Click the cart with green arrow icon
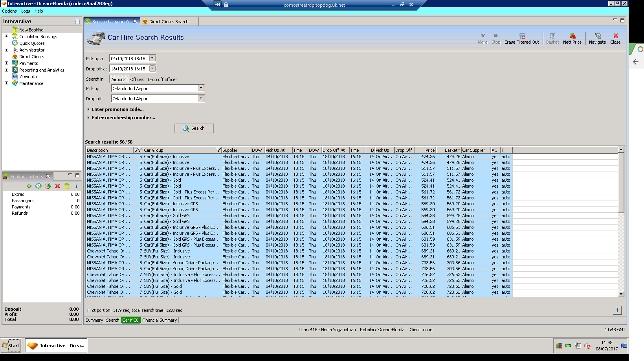 point(48,186)
